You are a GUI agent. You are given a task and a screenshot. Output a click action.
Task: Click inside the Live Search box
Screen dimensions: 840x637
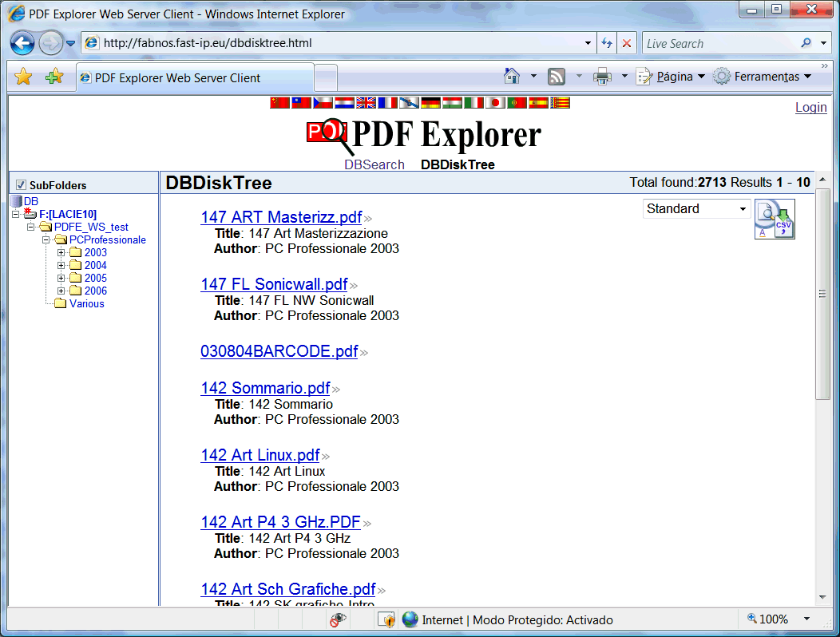coord(719,43)
